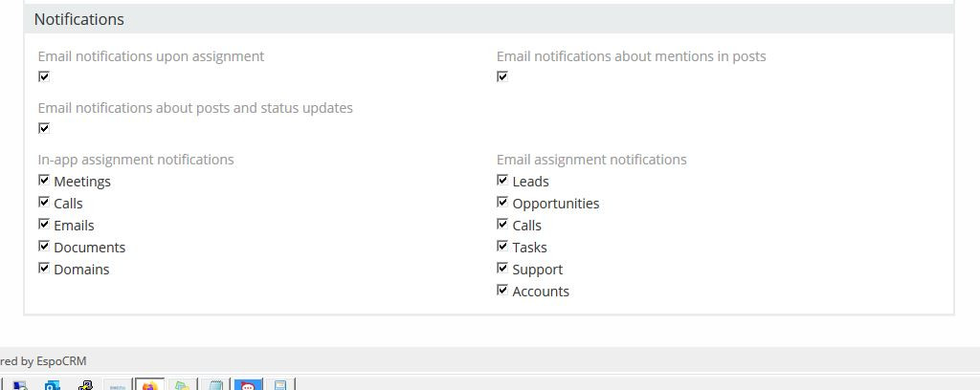Image resolution: width=980 pixels, height=390 pixels.
Task: Toggle the Domains notification checkbox
Action: (44, 269)
